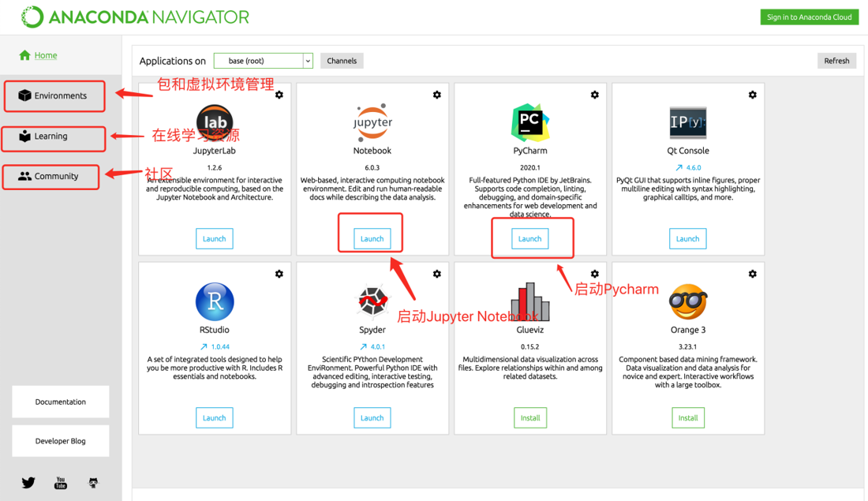Open Qt Console settings gear
This screenshot has width=868, height=501.
(x=752, y=95)
